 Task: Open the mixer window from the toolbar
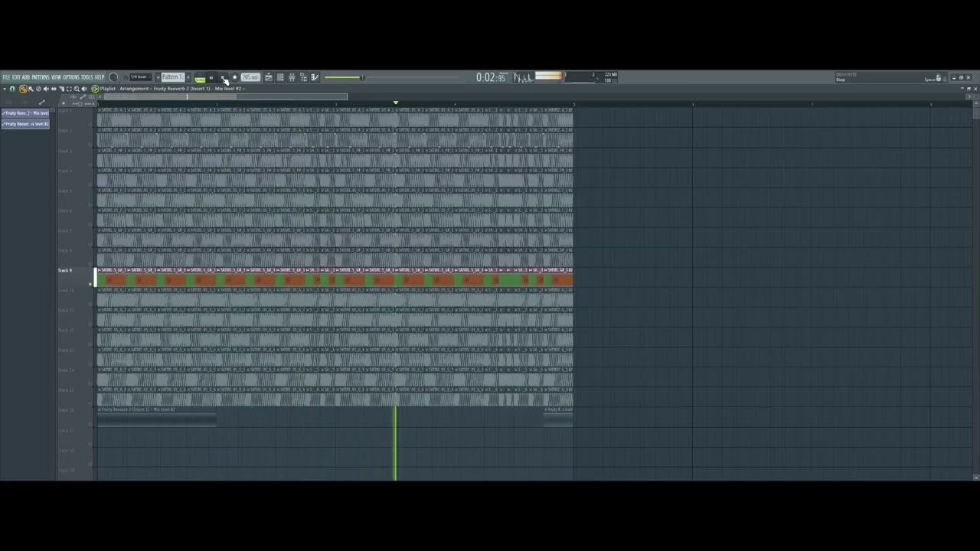(x=292, y=77)
